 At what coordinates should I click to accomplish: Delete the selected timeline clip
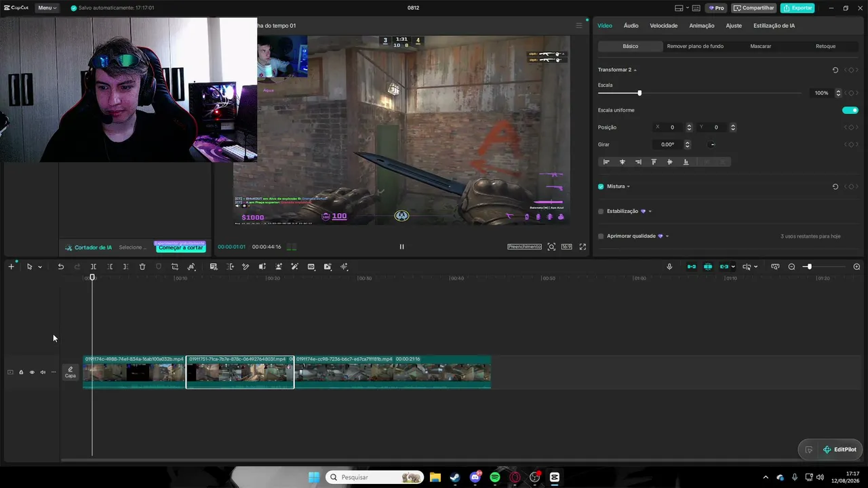point(142,267)
